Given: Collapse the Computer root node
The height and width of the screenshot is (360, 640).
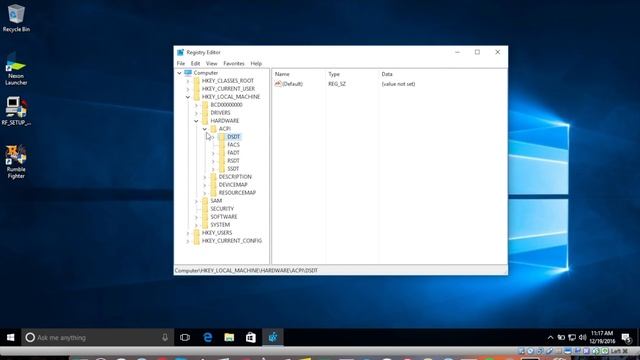Looking at the screenshot, I should coord(179,73).
